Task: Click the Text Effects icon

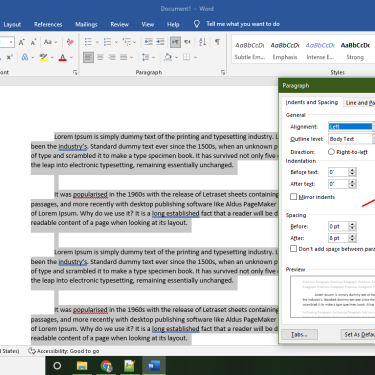Action: click(25, 57)
